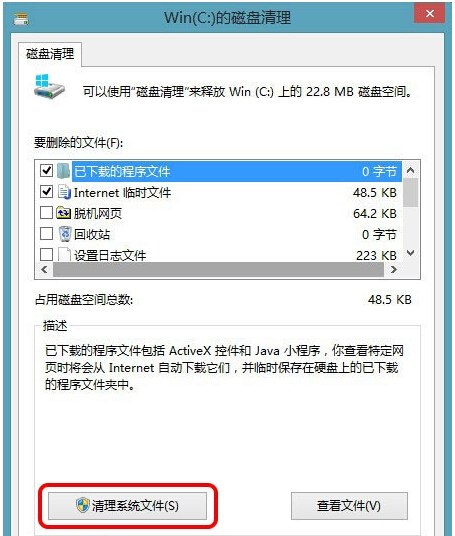
Task: Tick the 设置日志文件 checkbox
Action: [x=46, y=255]
